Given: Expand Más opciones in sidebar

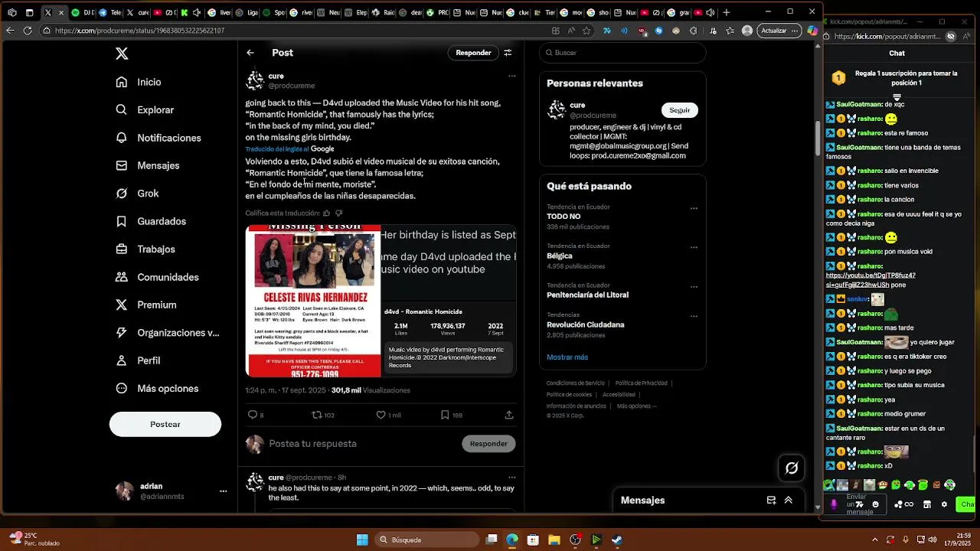Looking at the screenshot, I should pos(157,389).
